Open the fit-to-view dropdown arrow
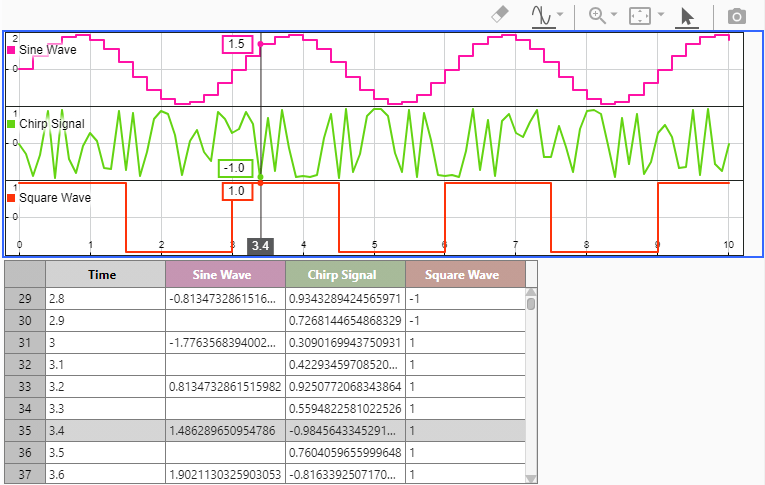 pyautogui.click(x=661, y=15)
